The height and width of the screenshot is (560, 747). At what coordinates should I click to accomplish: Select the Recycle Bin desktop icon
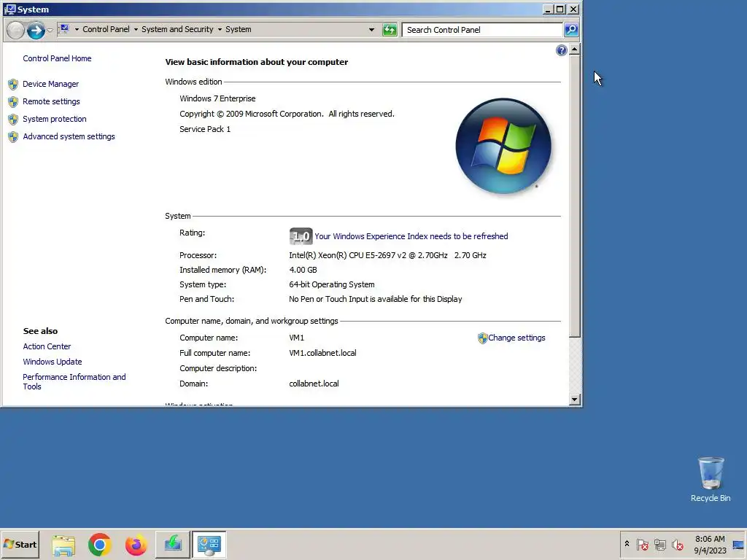(x=711, y=479)
